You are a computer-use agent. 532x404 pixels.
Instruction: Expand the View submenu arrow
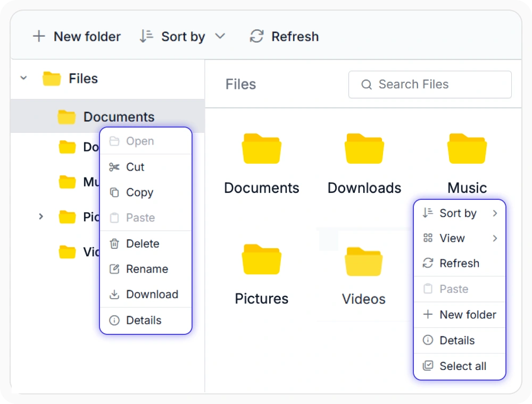click(x=495, y=238)
